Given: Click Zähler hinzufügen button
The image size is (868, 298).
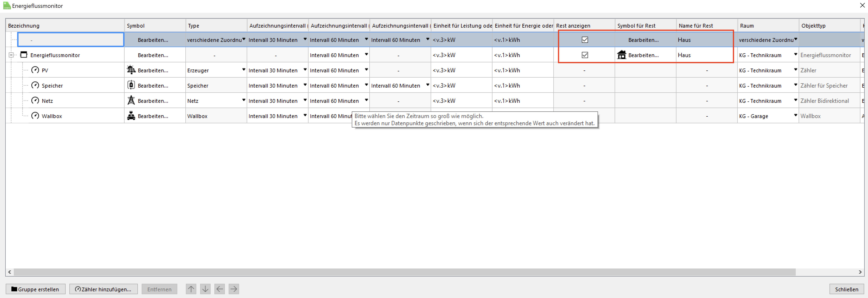Looking at the screenshot, I should (x=103, y=289).
